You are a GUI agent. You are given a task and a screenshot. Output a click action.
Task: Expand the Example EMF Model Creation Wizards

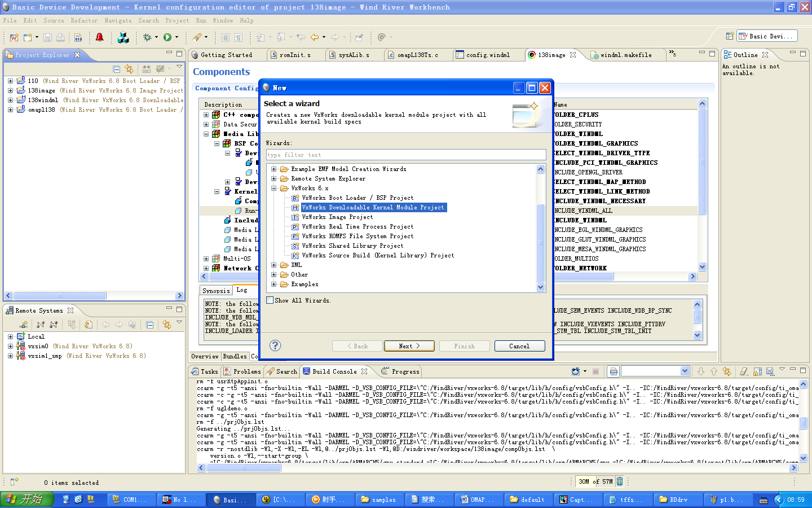(274, 169)
